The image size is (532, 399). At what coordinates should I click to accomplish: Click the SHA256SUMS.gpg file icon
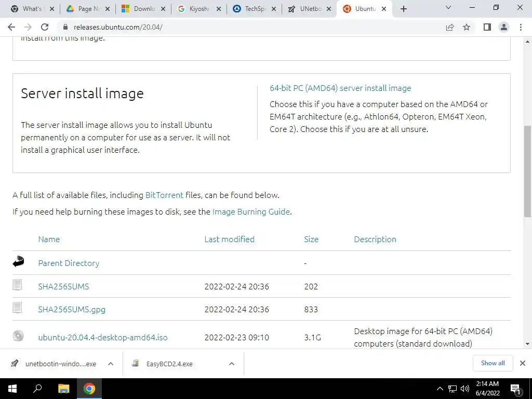pyautogui.click(x=17, y=308)
